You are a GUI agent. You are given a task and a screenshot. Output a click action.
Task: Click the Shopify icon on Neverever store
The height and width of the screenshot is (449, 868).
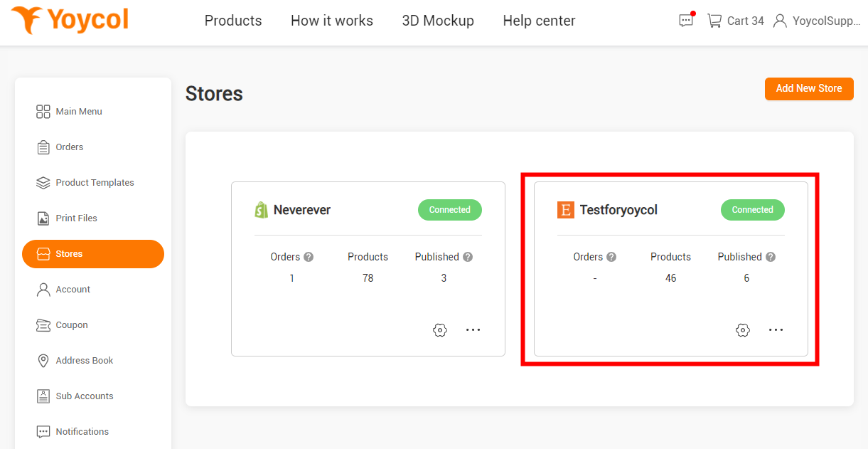point(262,209)
